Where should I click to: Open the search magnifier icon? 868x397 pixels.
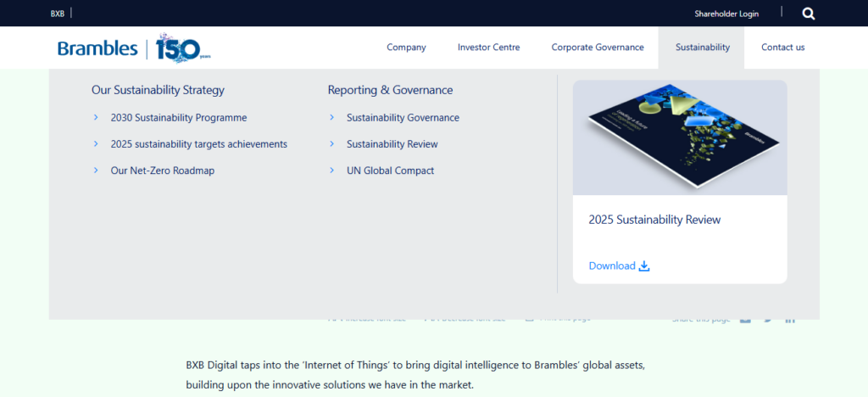click(x=808, y=14)
